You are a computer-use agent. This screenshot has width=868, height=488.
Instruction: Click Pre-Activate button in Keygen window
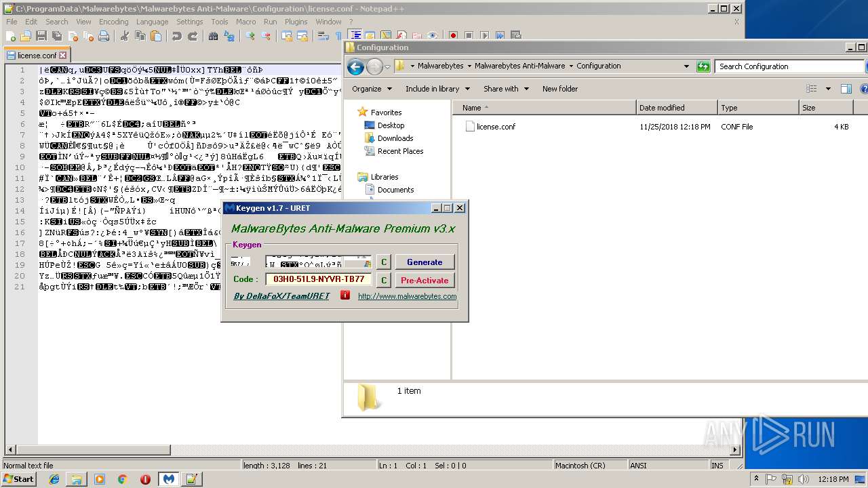[425, 280]
